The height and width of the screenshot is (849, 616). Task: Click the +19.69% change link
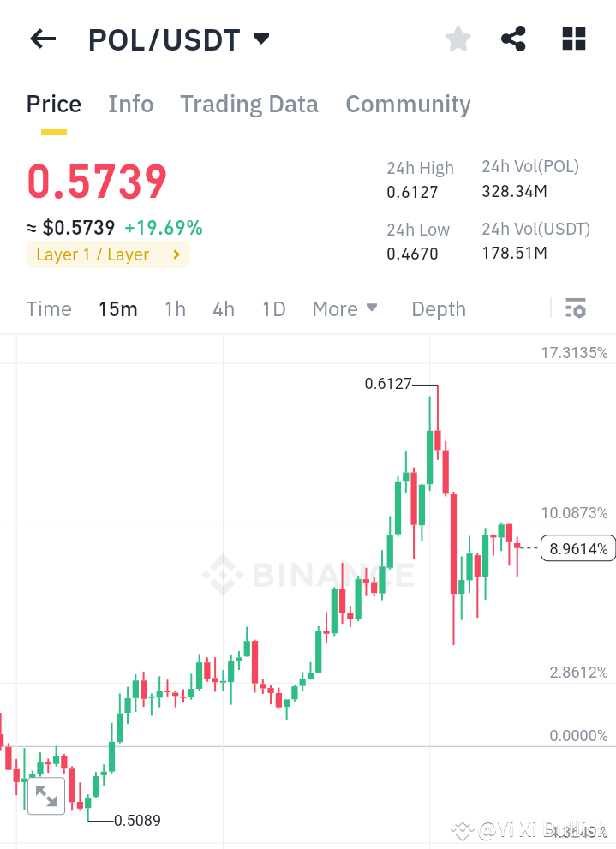tap(164, 228)
